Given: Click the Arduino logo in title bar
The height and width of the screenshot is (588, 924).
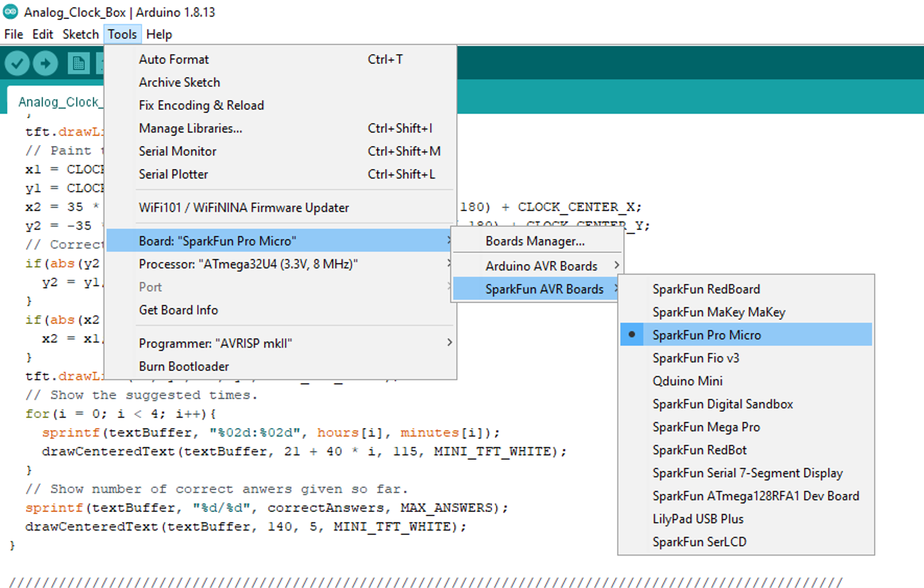Looking at the screenshot, I should 10,12.
